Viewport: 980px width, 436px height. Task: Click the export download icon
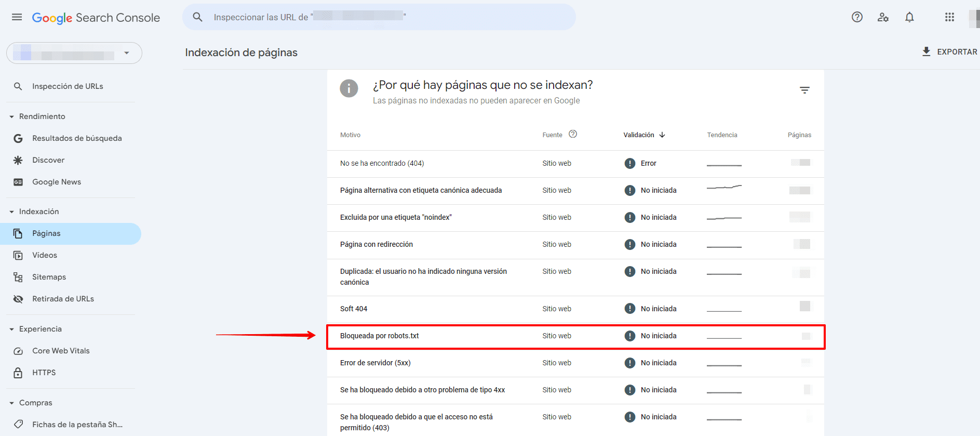click(926, 51)
